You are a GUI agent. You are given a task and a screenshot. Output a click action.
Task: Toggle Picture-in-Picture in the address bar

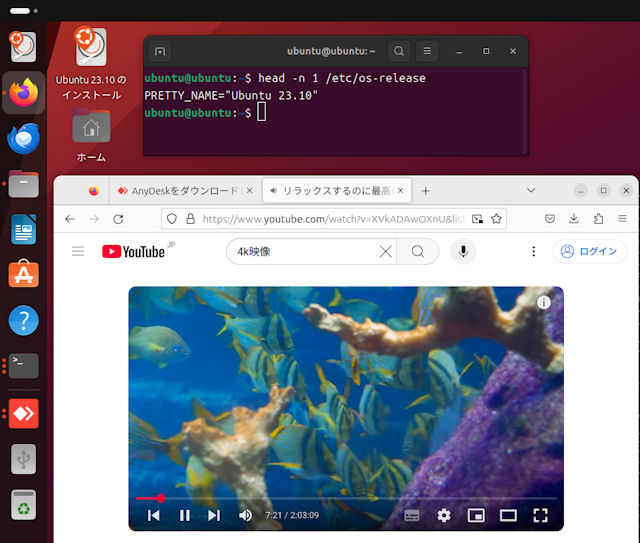(x=477, y=219)
